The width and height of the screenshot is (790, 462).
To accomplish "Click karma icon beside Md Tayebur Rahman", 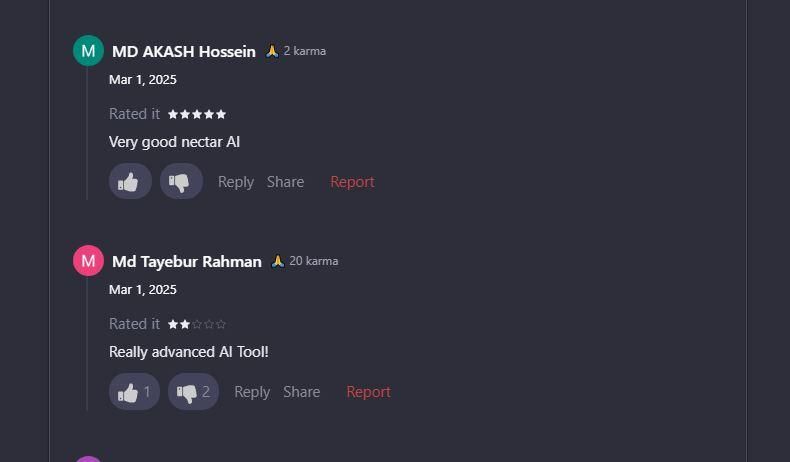I will point(278,261).
